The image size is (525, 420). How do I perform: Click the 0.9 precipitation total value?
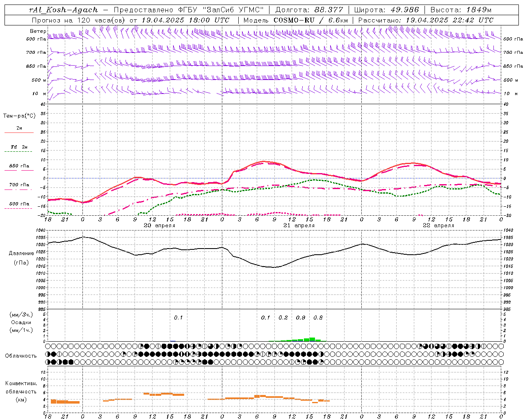coord(301,317)
